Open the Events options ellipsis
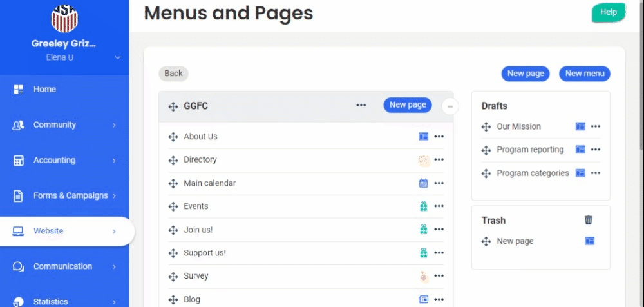Image resolution: width=644 pixels, height=307 pixels. pyautogui.click(x=439, y=206)
